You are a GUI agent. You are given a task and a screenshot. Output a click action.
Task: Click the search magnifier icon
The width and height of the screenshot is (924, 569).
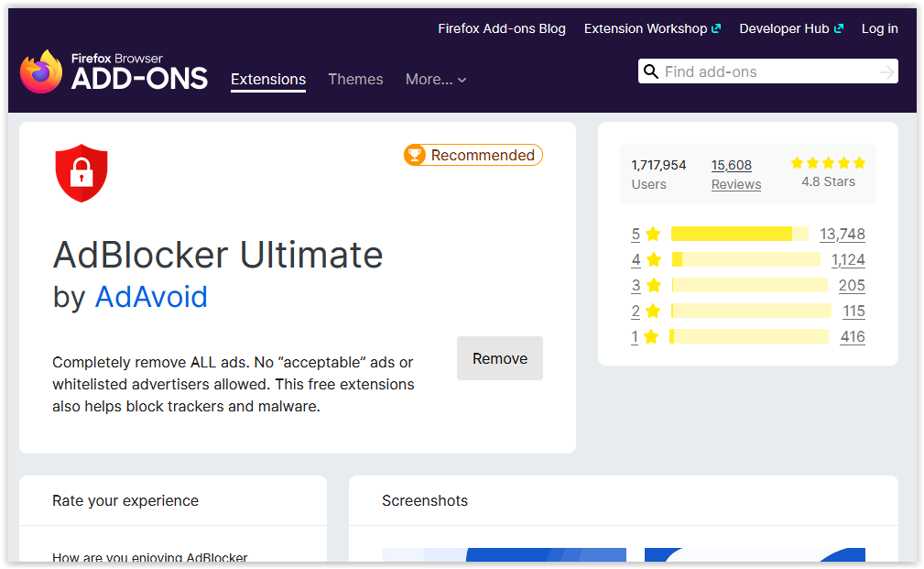[x=650, y=71]
